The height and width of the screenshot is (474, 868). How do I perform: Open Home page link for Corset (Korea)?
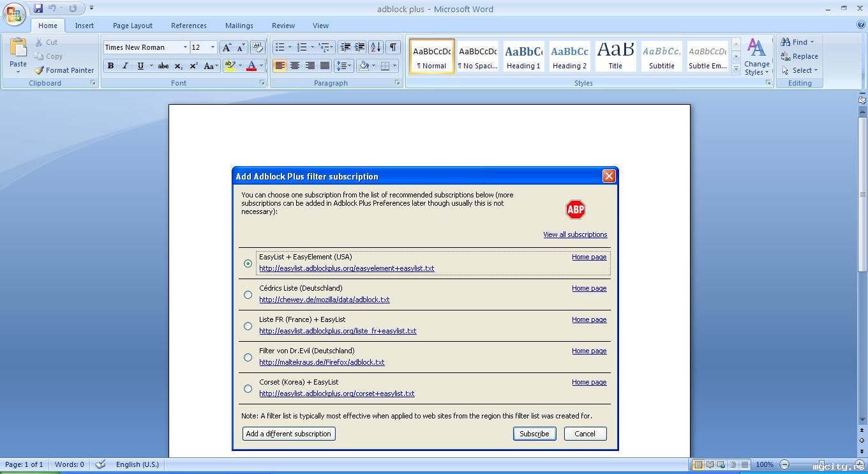(x=589, y=382)
